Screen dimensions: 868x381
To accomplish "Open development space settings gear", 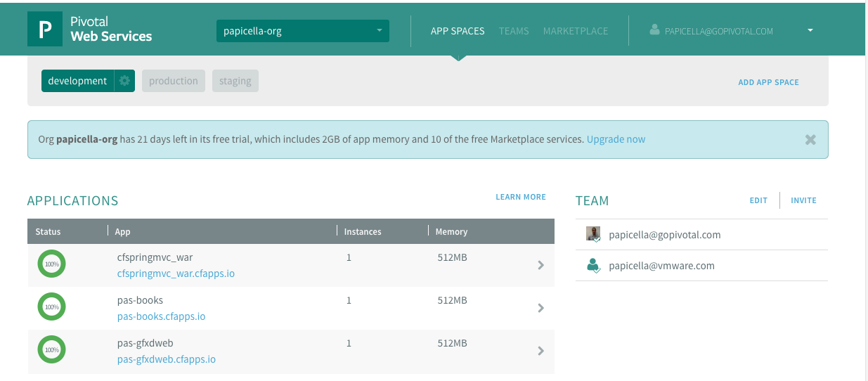I will (x=124, y=81).
